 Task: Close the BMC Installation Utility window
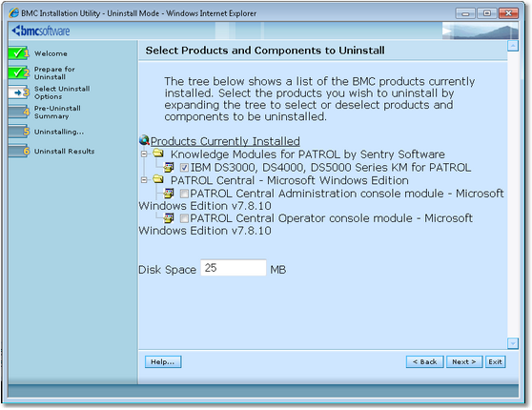pos(508,13)
